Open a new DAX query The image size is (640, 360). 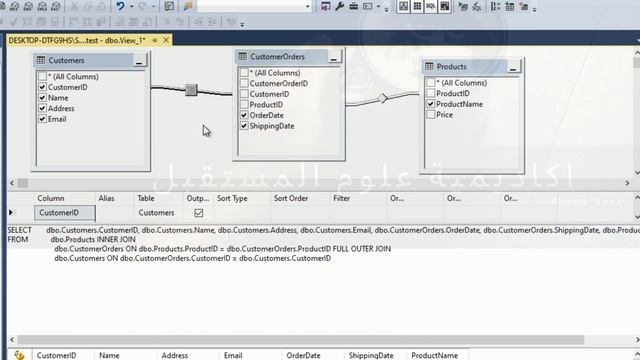click(x=56, y=6)
